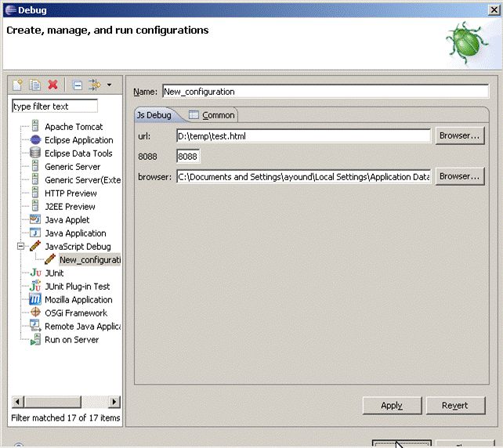Select HTTP Preview entry
The image size is (503, 448).
pyautogui.click(x=71, y=193)
